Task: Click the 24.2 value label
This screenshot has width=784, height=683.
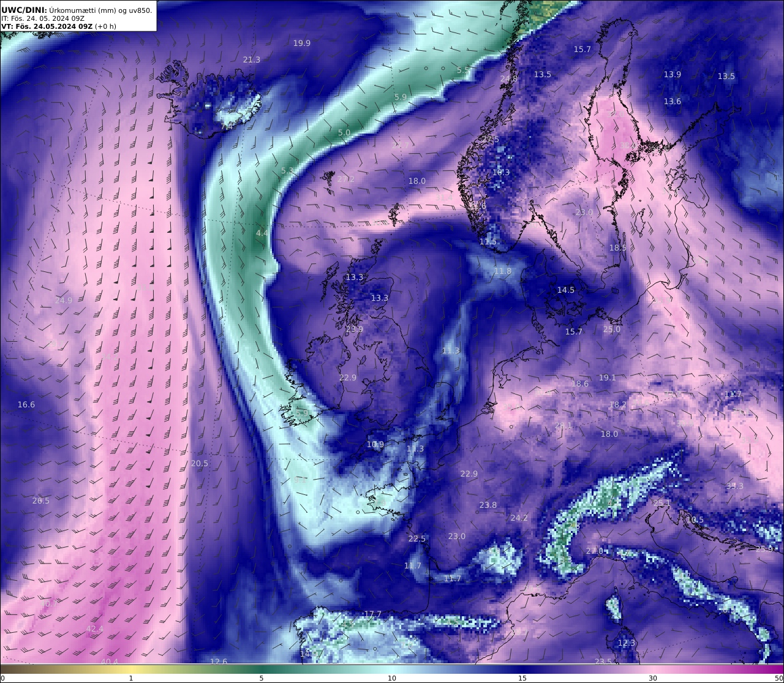Action: (519, 518)
